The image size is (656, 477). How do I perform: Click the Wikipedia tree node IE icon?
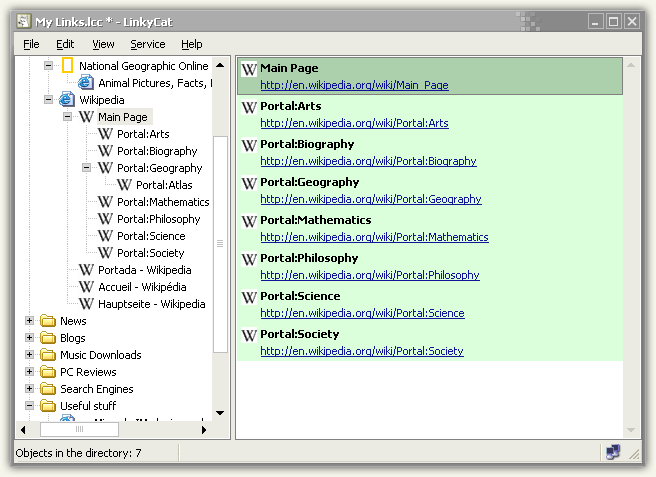(x=67, y=100)
